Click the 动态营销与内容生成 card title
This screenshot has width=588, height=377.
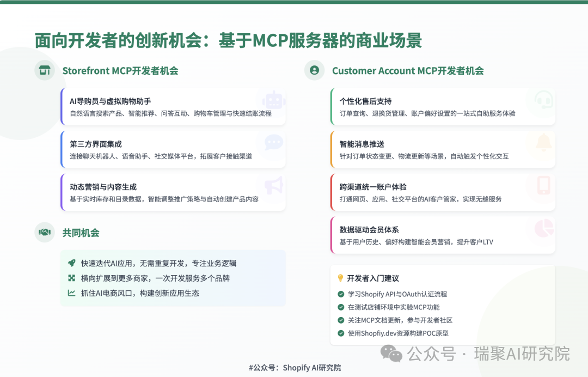coord(103,187)
